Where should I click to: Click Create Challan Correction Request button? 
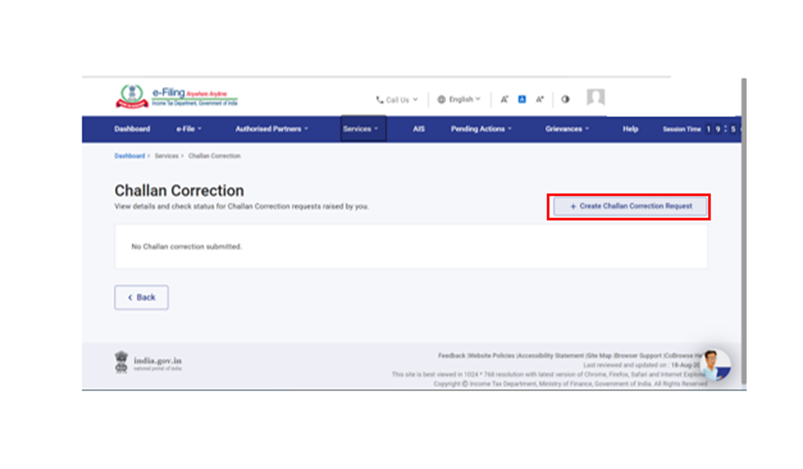(x=630, y=206)
